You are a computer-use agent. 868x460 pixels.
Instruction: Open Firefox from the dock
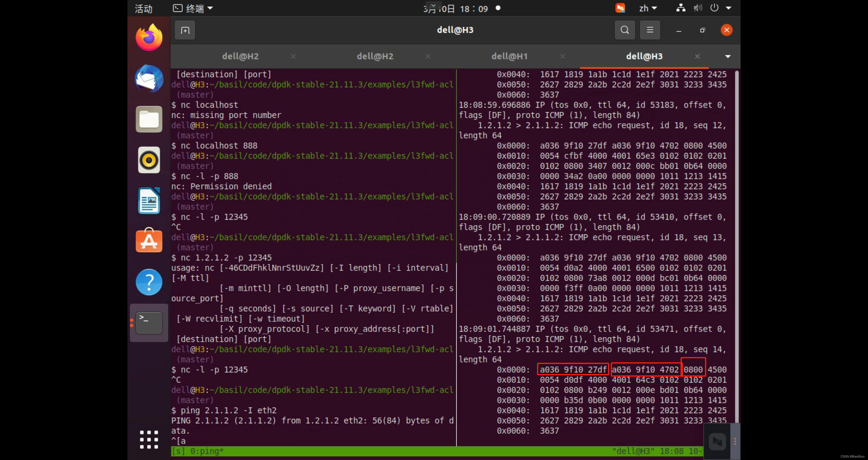[x=149, y=38]
